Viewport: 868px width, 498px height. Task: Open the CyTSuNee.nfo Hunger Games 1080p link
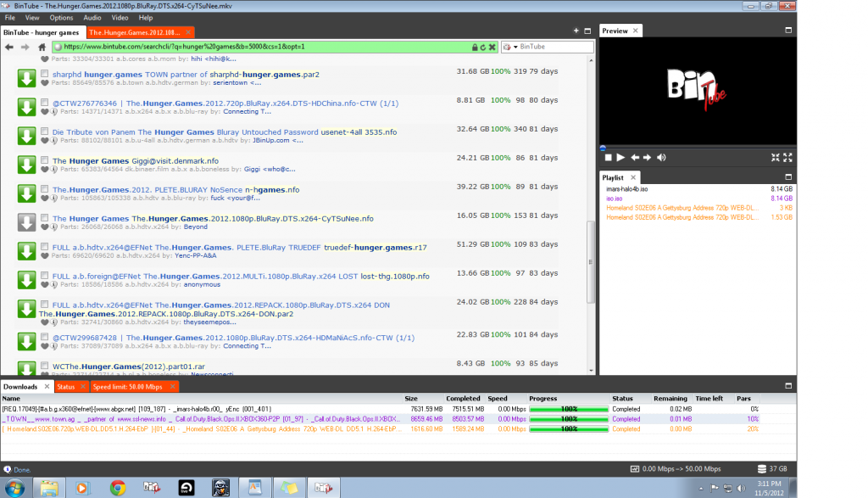[213, 218]
